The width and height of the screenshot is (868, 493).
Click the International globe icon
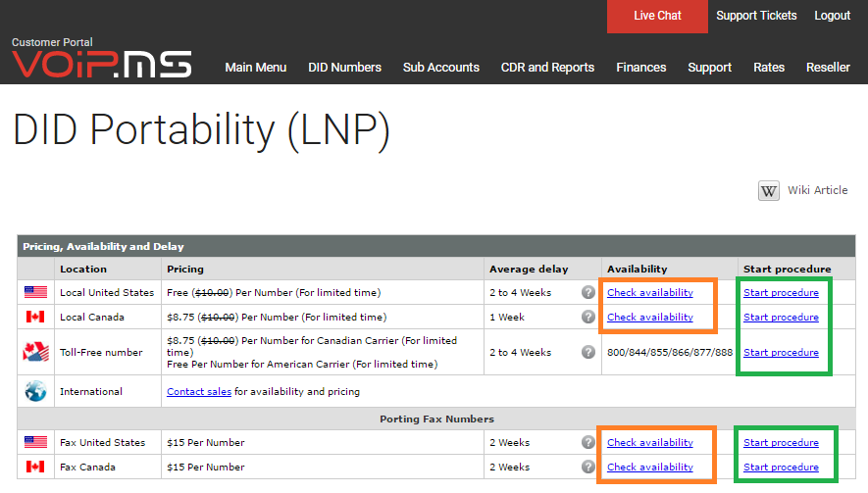point(35,391)
